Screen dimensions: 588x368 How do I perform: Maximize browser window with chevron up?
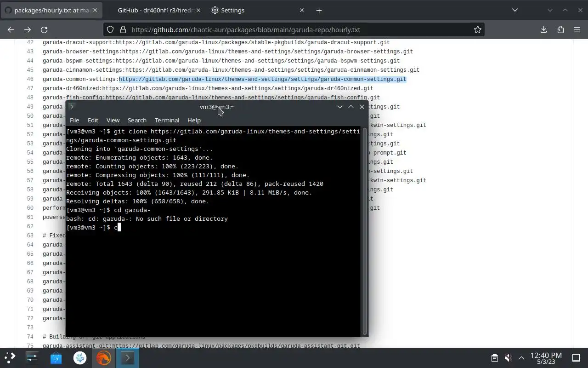[565, 10]
